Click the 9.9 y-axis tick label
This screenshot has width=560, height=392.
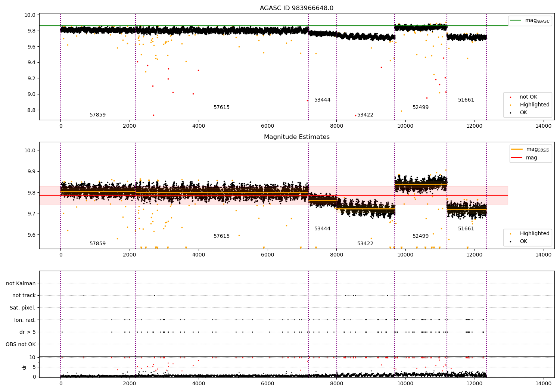point(31,172)
